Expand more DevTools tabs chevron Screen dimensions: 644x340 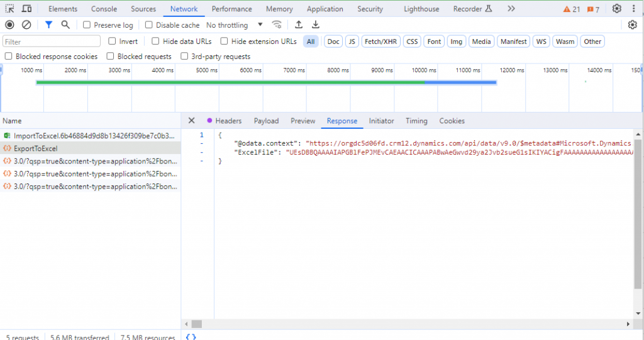(511, 9)
